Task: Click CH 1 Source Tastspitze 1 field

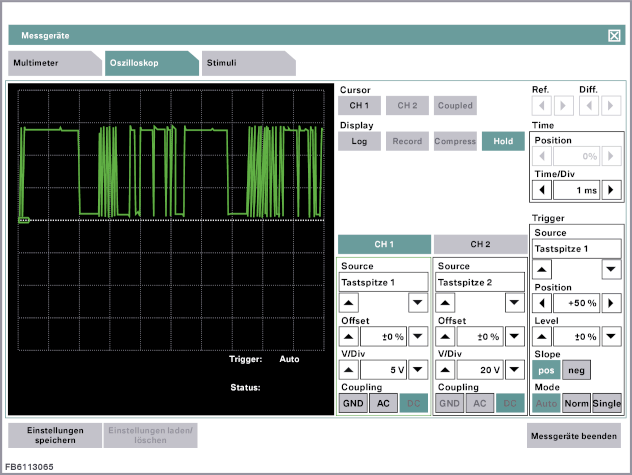Action: pos(383,282)
